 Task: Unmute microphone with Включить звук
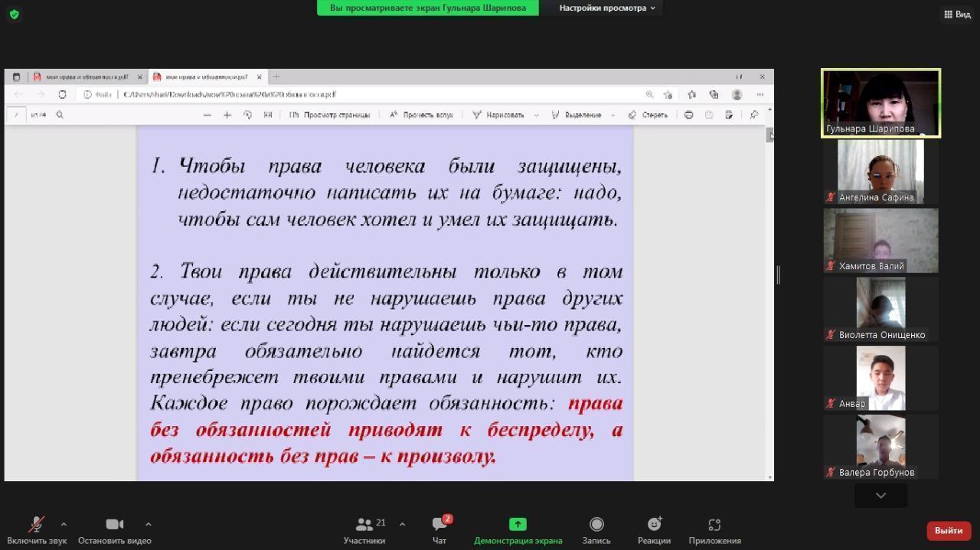pos(37,530)
